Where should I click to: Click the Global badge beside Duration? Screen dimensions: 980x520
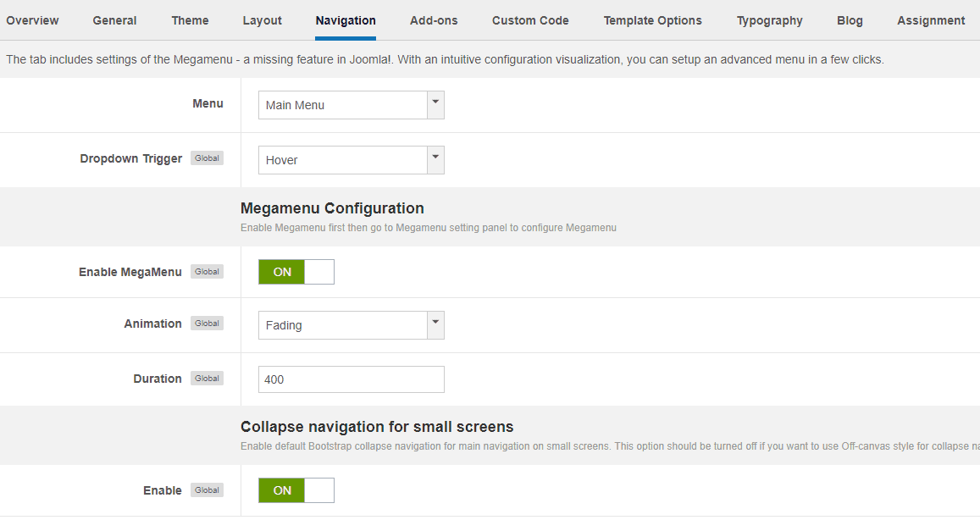[207, 378]
